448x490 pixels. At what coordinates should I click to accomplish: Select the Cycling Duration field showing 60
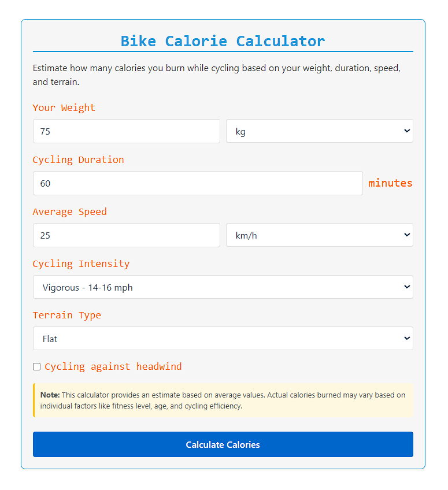point(198,183)
